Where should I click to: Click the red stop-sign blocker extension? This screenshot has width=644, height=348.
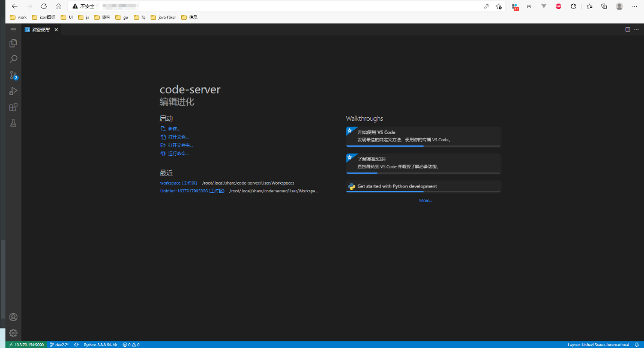558,6
